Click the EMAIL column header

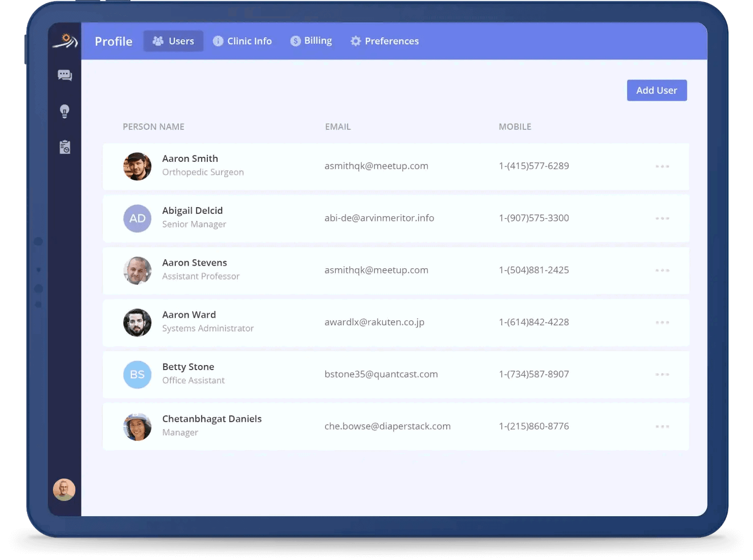coord(338,127)
